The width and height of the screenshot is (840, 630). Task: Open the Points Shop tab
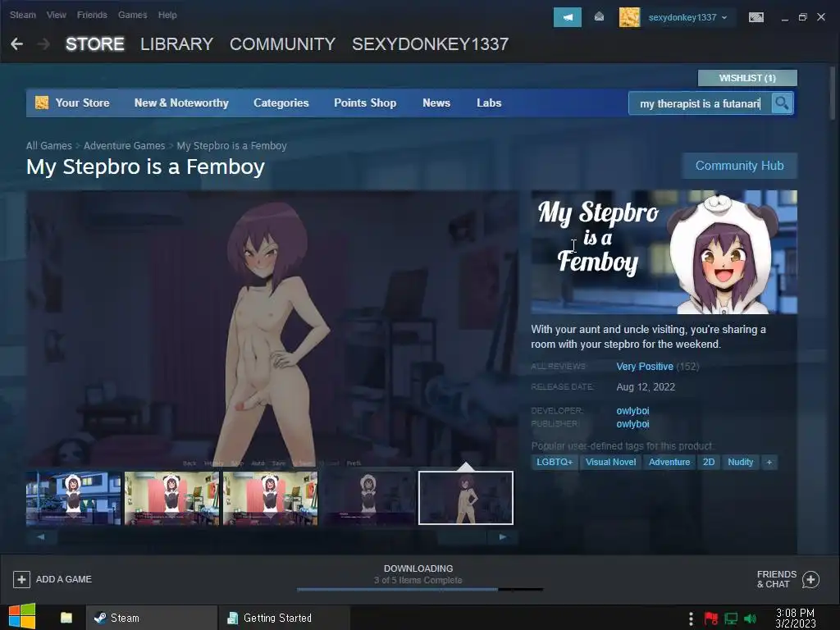tap(365, 103)
